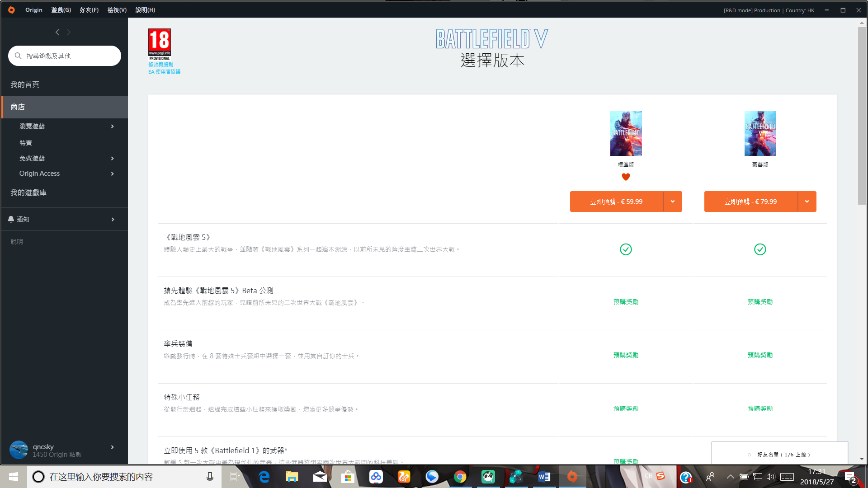This screenshot has height=488, width=868.
Task: Open Microsoft Store from taskbar
Action: (x=348, y=477)
